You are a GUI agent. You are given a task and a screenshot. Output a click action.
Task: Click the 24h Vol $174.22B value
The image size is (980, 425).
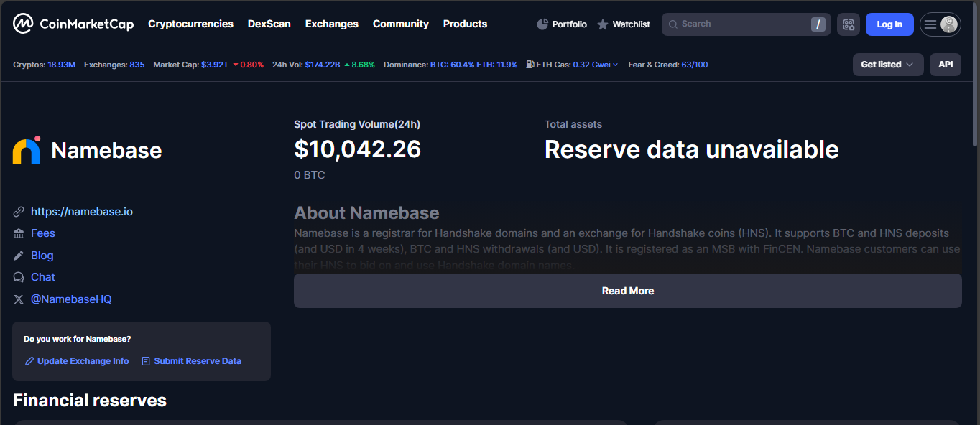click(x=323, y=65)
